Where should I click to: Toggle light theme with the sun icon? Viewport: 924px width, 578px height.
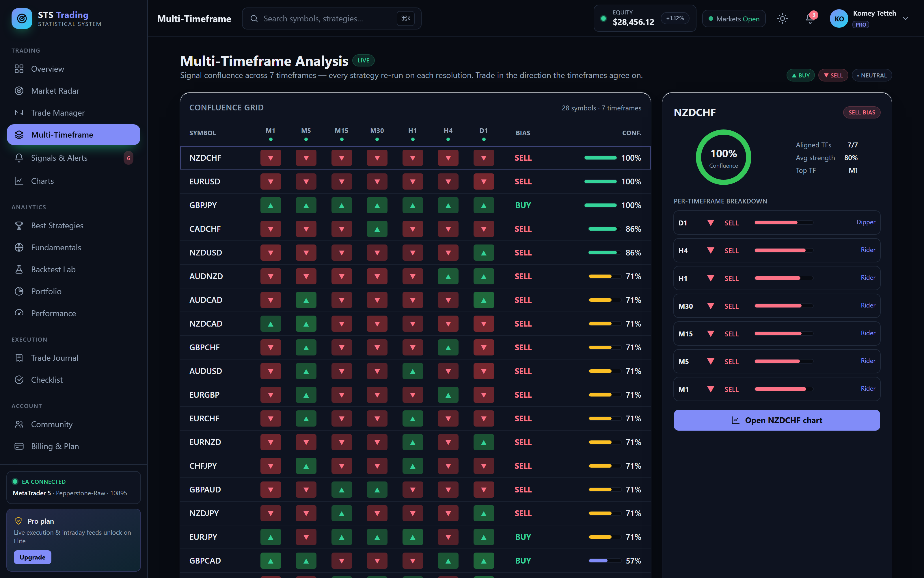point(782,18)
